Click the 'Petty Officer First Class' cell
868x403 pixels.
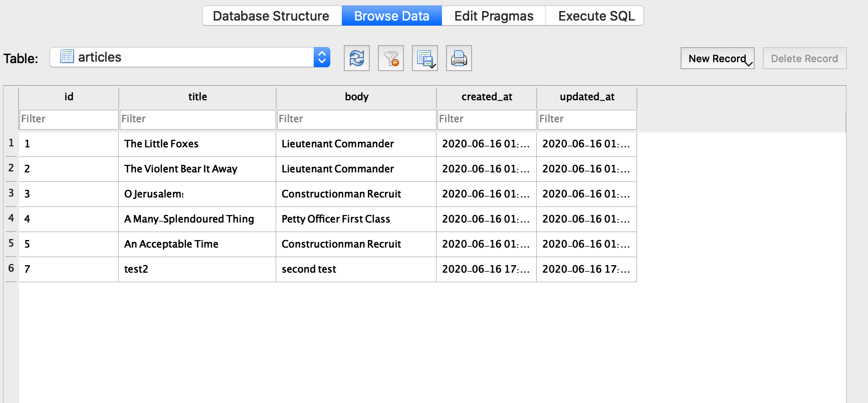click(336, 219)
